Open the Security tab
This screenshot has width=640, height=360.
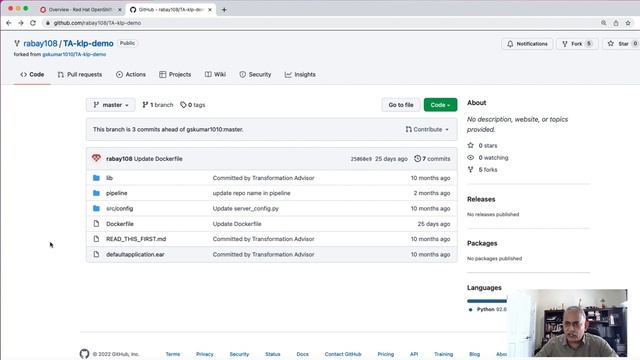pos(255,74)
